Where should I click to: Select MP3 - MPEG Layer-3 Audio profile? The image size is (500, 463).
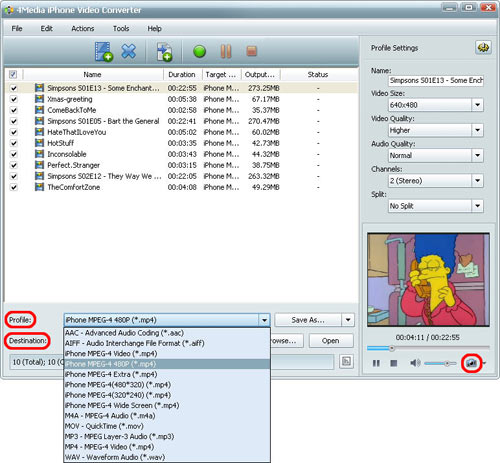tap(167, 436)
